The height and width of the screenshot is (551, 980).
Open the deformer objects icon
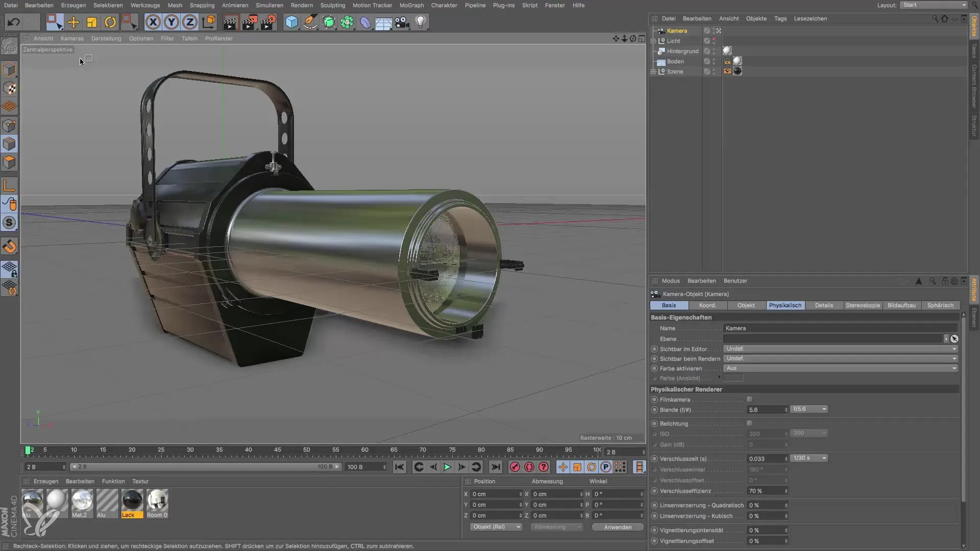tap(365, 22)
